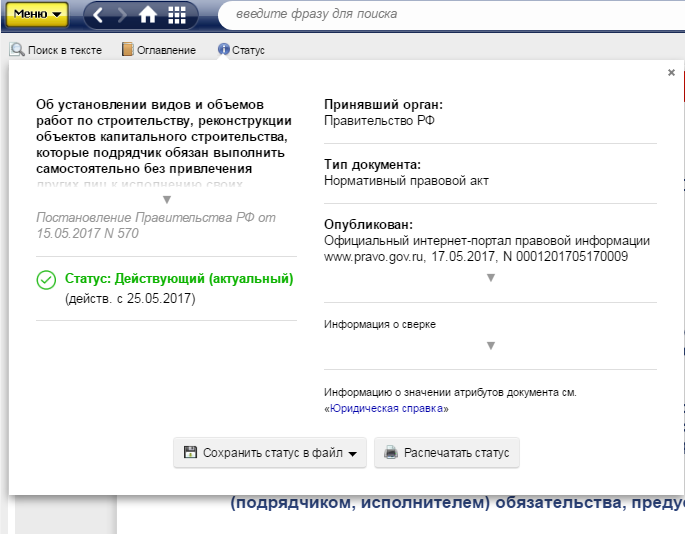This screenshot has height=534, width=685.
Task: Click the Поиск в тексте magnifier icon
Action: point(17,50)
